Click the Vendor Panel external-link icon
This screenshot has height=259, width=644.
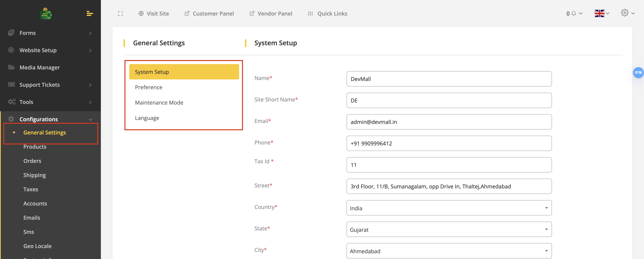click(x=252, y=13)
